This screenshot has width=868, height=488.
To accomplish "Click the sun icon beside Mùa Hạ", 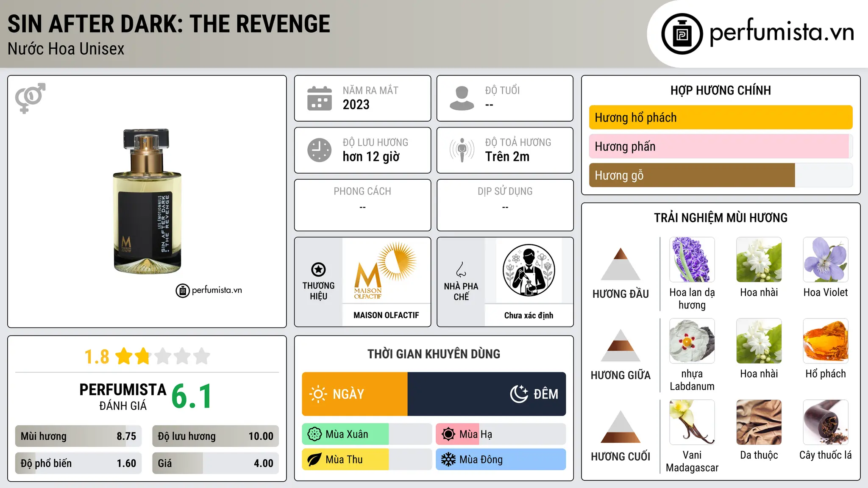I will [x=448, y=434].
